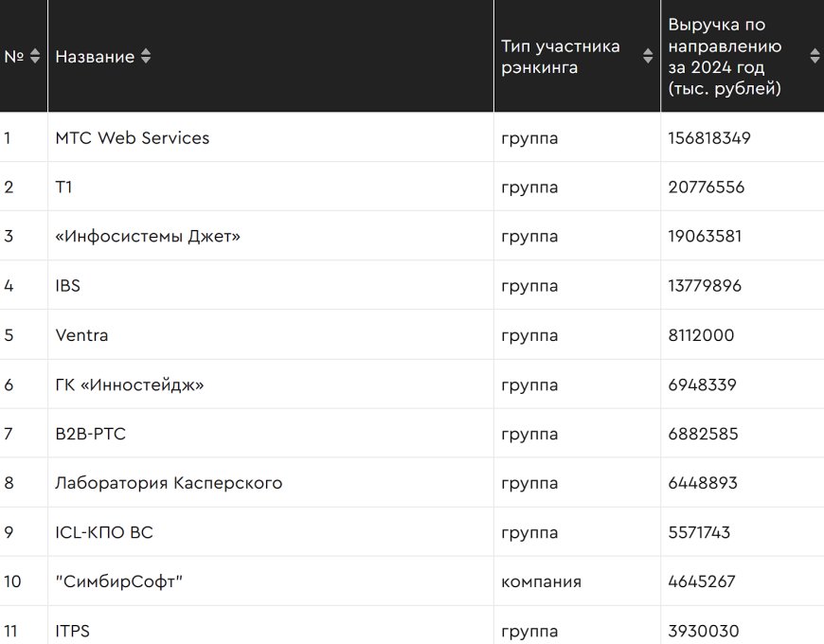Screen dimensions: 824x644
Task: Click revenue value 156818349
Action: [x=709, y=137]
